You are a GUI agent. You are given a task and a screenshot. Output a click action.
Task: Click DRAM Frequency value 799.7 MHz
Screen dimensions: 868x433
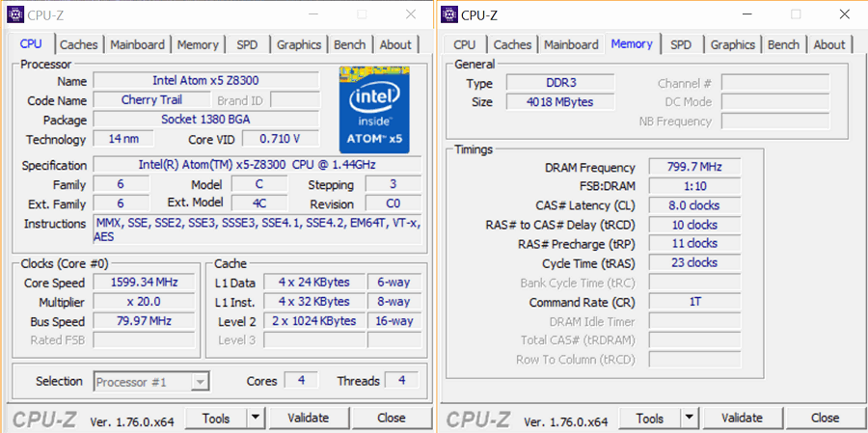click(x=694, y=167)
